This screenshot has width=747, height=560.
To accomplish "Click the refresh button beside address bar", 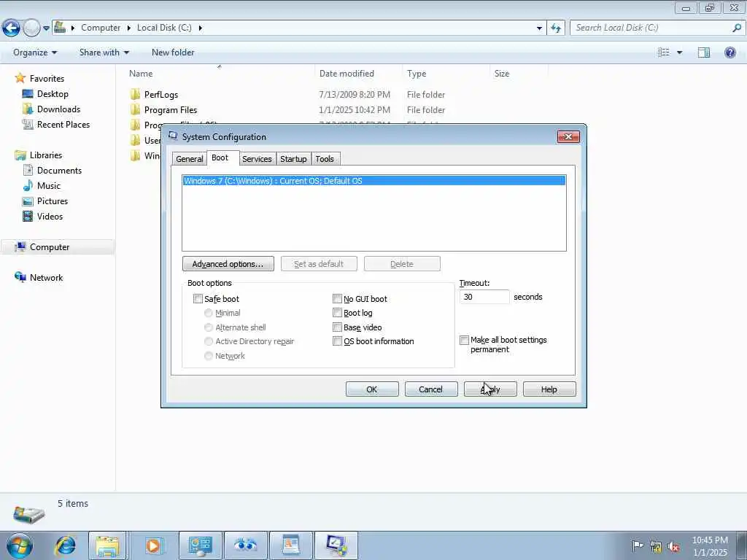I will [x=556, y=28].
